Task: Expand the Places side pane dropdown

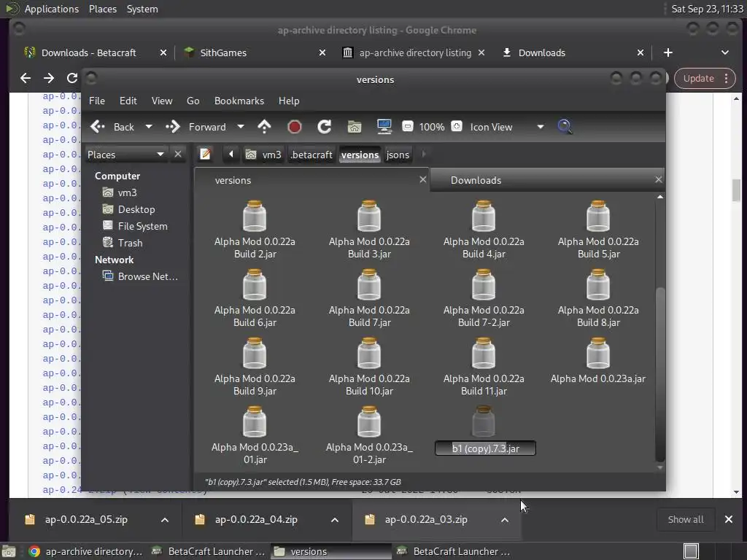Action: tap(160, 154)
